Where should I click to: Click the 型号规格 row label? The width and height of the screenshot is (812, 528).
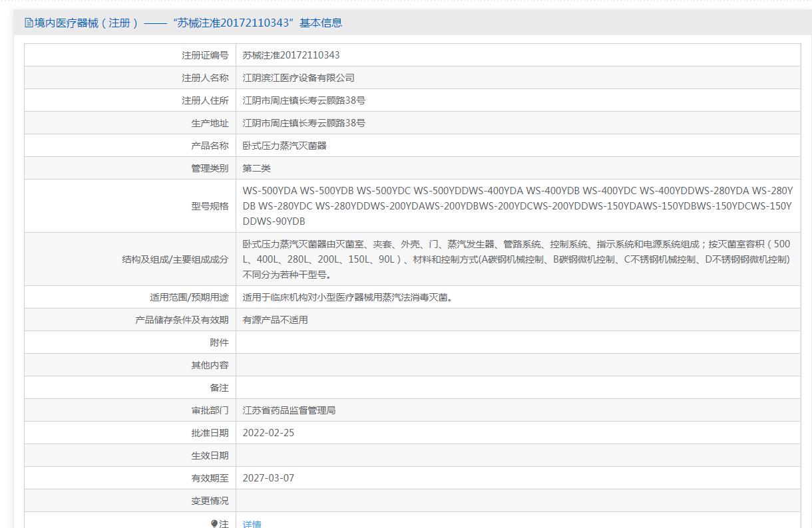pyautogui.click(x=210, y=206)
